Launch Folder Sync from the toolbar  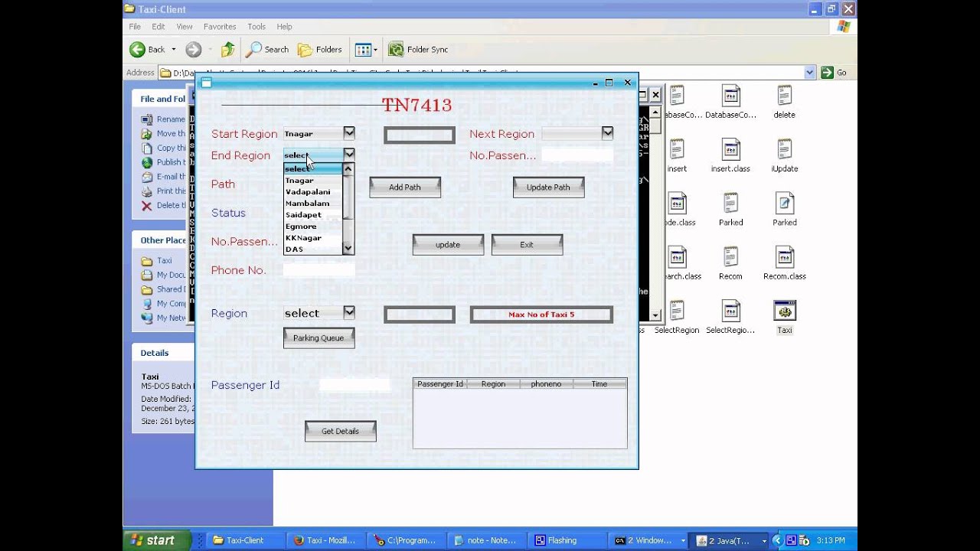418,50
